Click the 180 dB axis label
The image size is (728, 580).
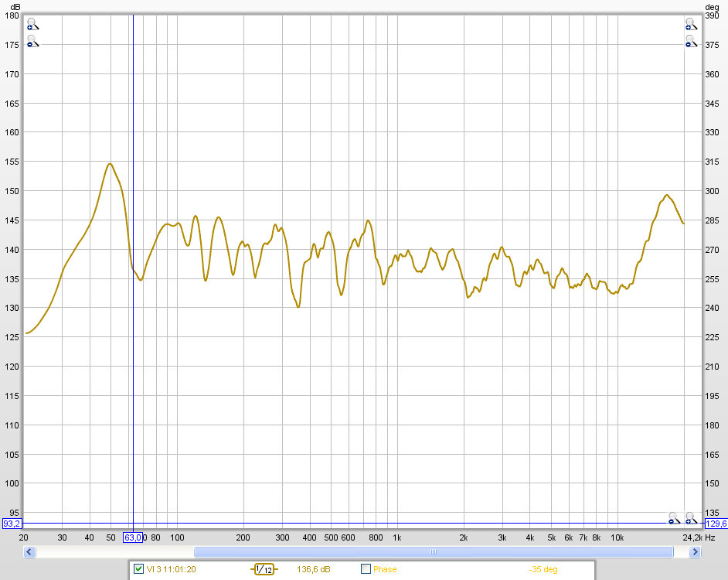(x=12, y=15)
